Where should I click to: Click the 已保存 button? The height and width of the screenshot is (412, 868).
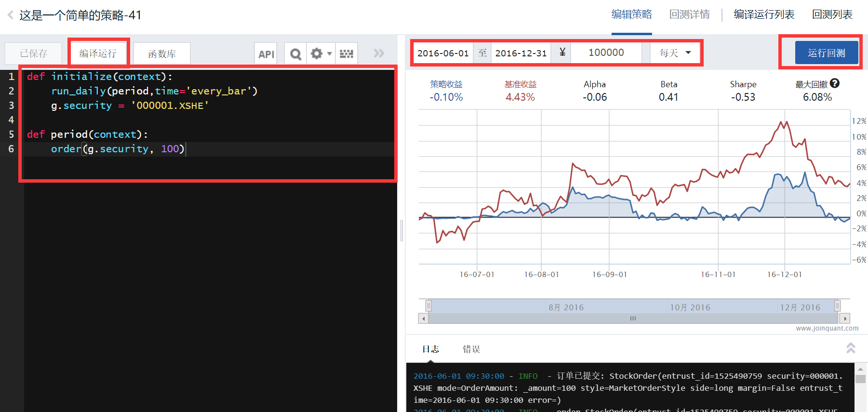pos(33,53)
